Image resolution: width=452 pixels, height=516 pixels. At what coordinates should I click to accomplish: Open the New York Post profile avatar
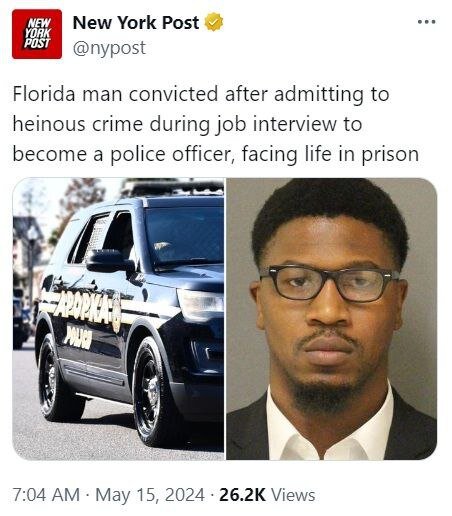coord(37,34)
